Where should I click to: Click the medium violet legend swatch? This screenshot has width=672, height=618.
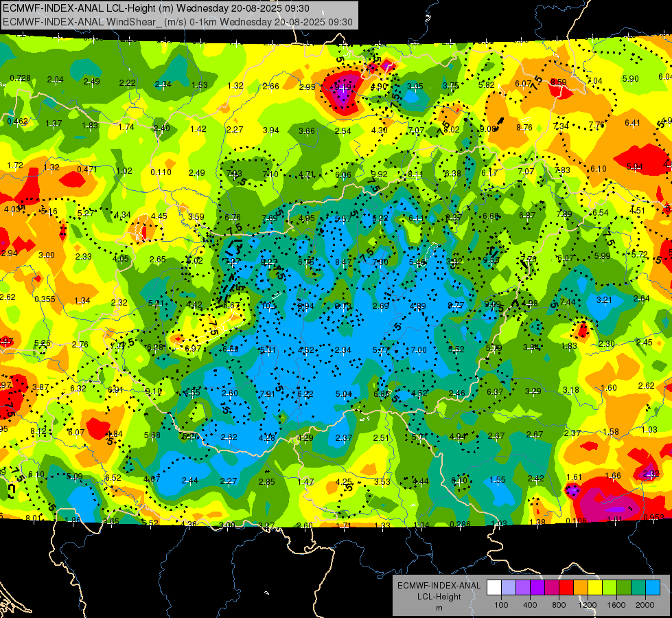point(523,587)
